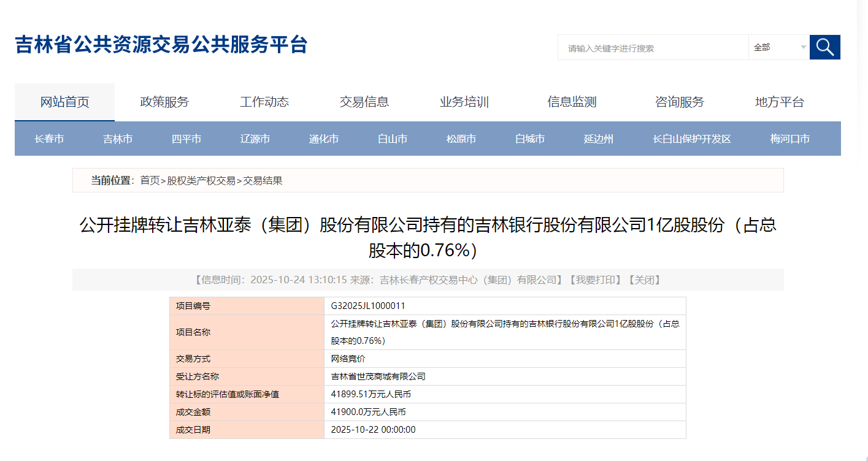Select 松原市 in city bar
The height and width of the screenshot is (461, 868).
[461, 139]
